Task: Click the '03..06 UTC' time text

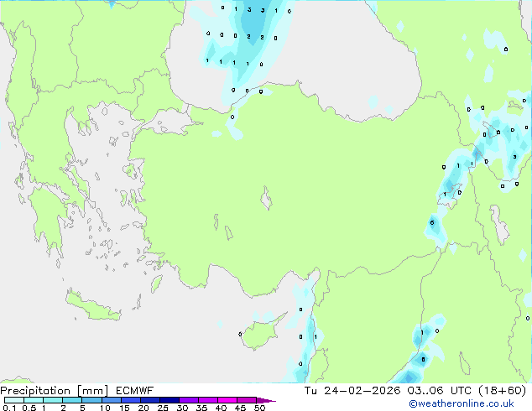Action: tap(440, 391)
